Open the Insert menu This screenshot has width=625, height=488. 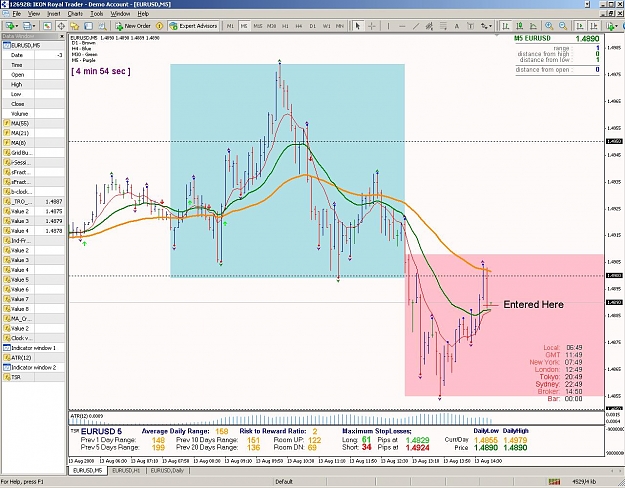54,14
